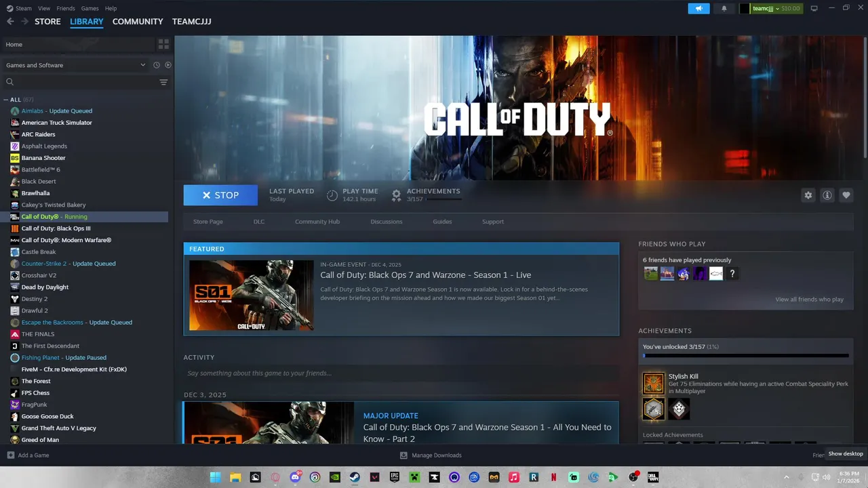Open Netflix from the taskbar

coord(553,477)
